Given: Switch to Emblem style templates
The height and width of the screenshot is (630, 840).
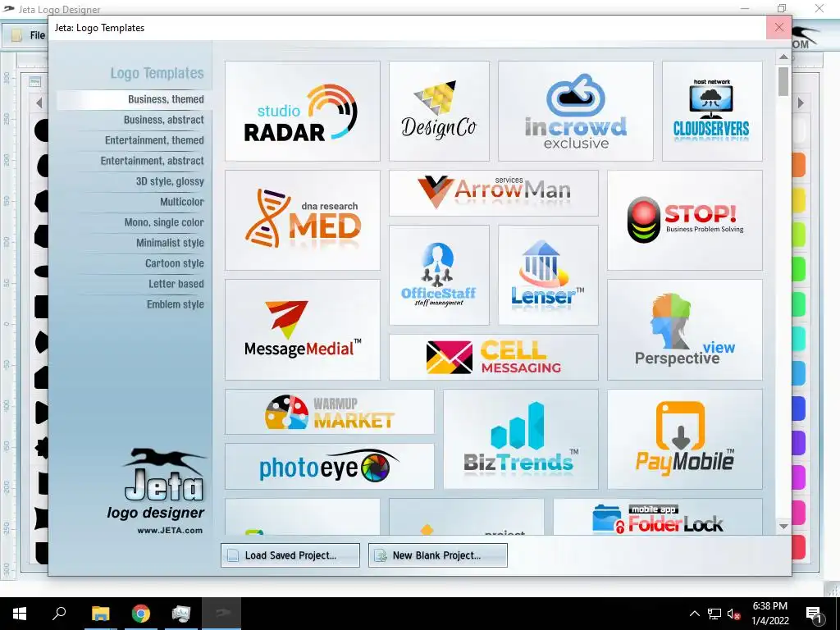Looking at the screenshot, I should 176,304.
